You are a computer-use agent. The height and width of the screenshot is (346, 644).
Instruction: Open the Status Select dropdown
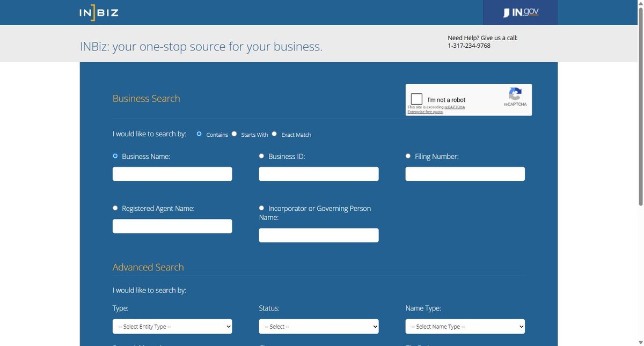pyautogui.click(x=319, y=327)
